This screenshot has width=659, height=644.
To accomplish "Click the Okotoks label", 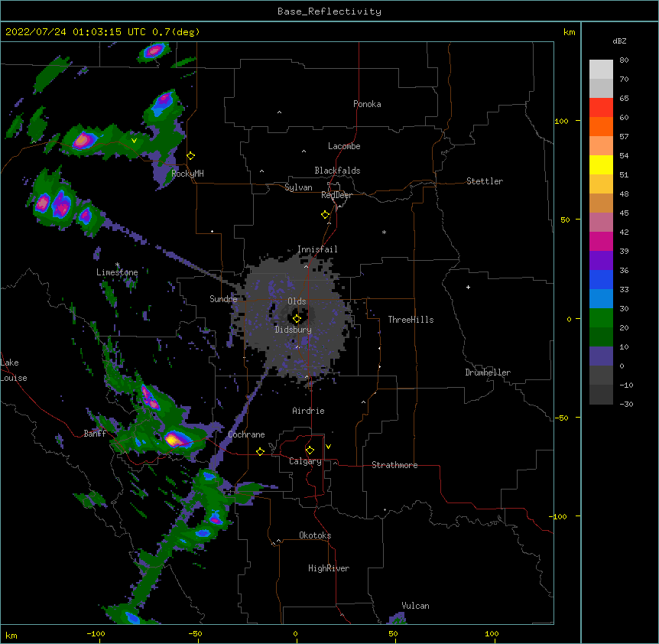I will (x=315, y=535).
